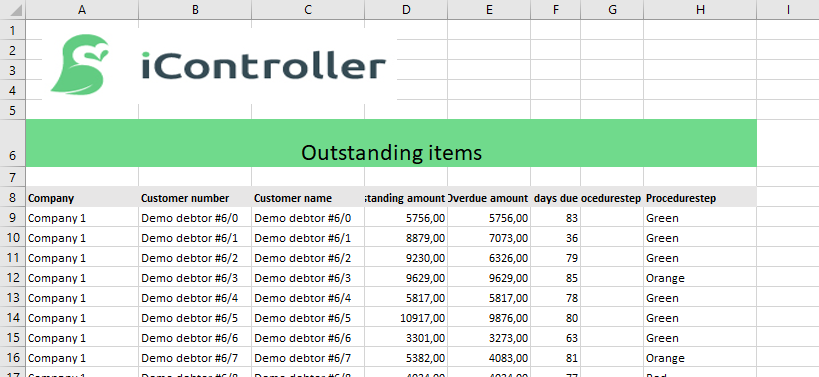Click the 'Overdue amount' header cell
This screenshot has width=819, height=377.
[489, 197]
